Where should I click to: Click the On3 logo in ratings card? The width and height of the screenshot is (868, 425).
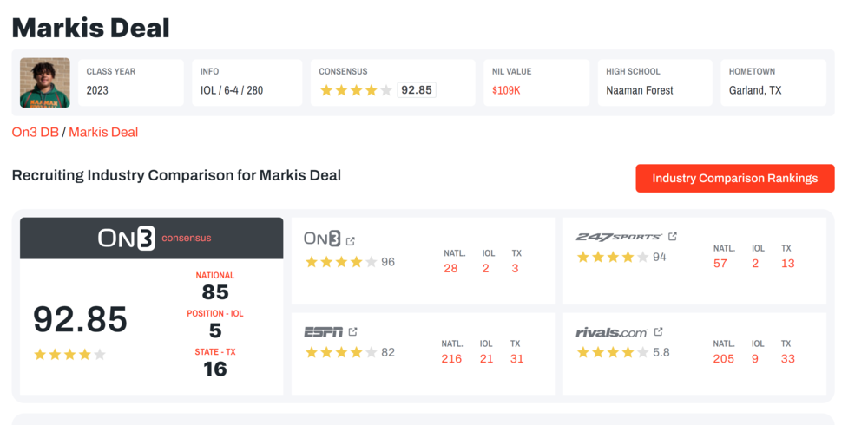click(321, 239)
